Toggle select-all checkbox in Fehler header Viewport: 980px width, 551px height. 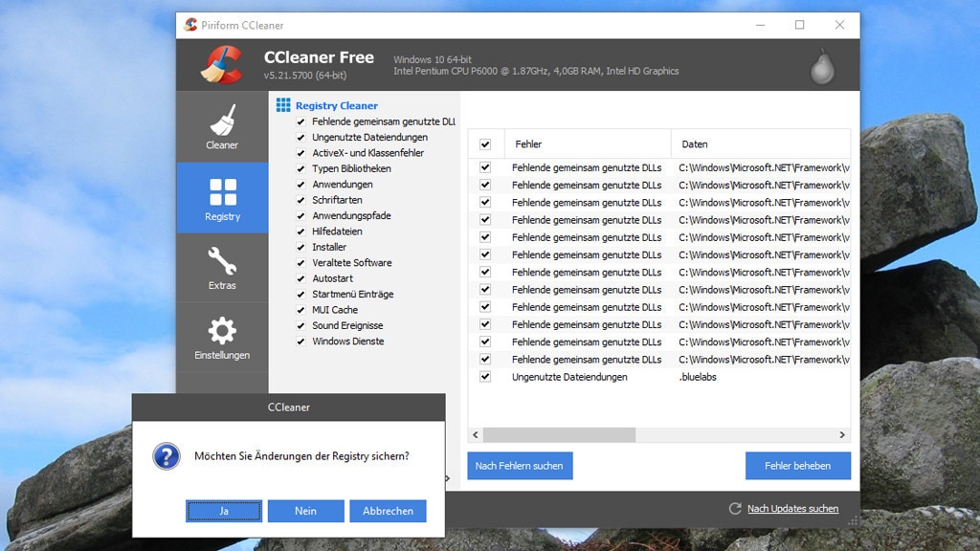click(x=485, y=144)
